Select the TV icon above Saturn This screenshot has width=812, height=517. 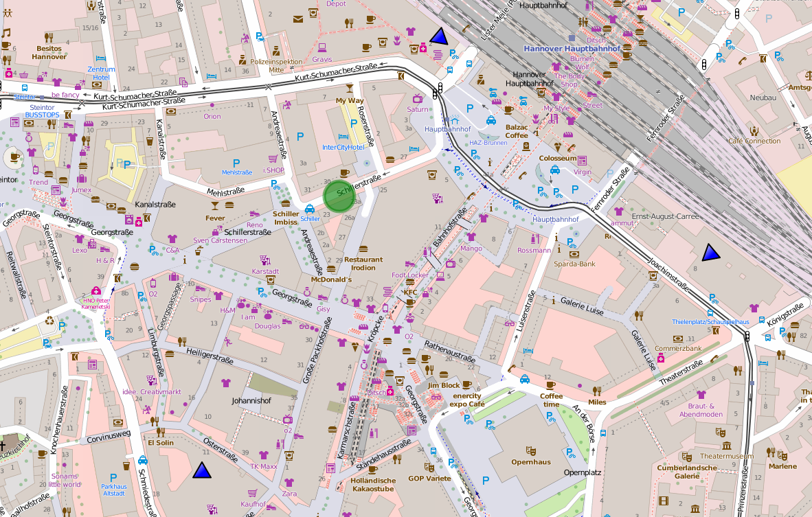(x=418, y=98)
